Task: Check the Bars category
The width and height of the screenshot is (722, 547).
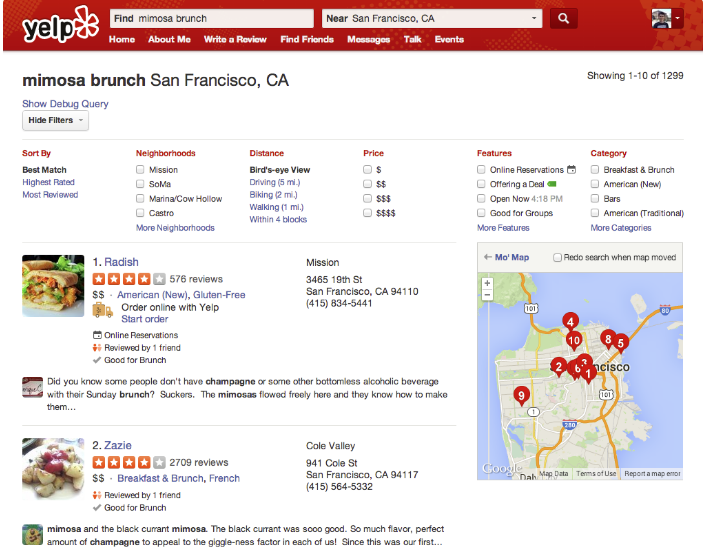Action: [595, 198]
